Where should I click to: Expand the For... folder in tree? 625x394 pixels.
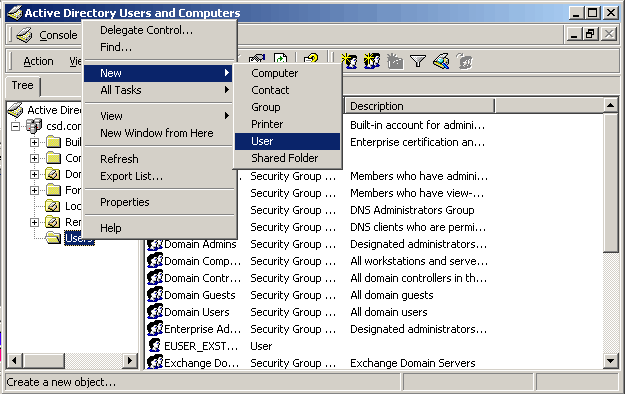[35, 190]
